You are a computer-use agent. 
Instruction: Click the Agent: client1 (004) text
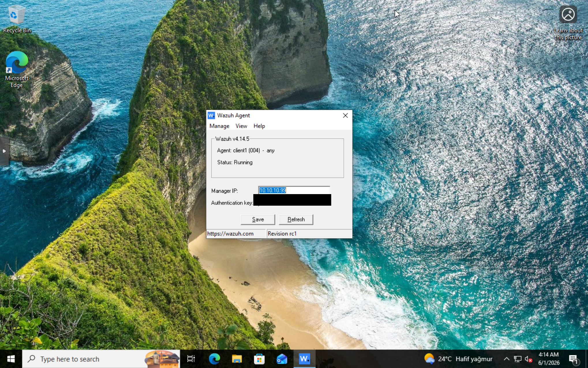click(238, 150)
